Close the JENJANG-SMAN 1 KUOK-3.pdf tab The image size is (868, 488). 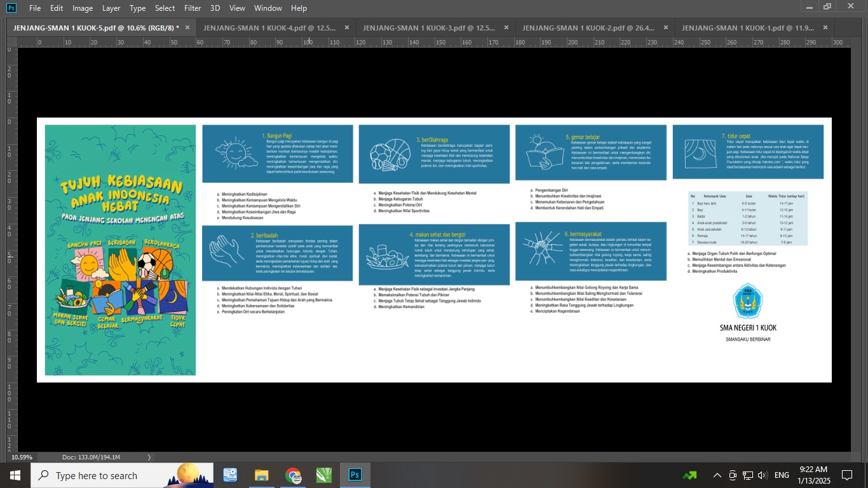(506, 28)
